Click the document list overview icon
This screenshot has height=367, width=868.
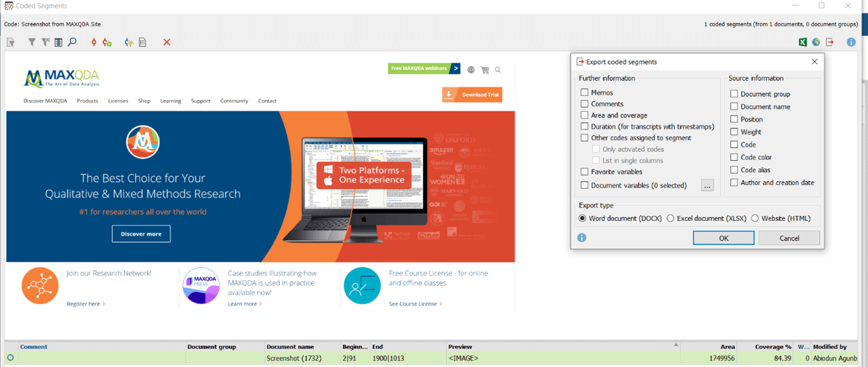(x=143, y=43)
